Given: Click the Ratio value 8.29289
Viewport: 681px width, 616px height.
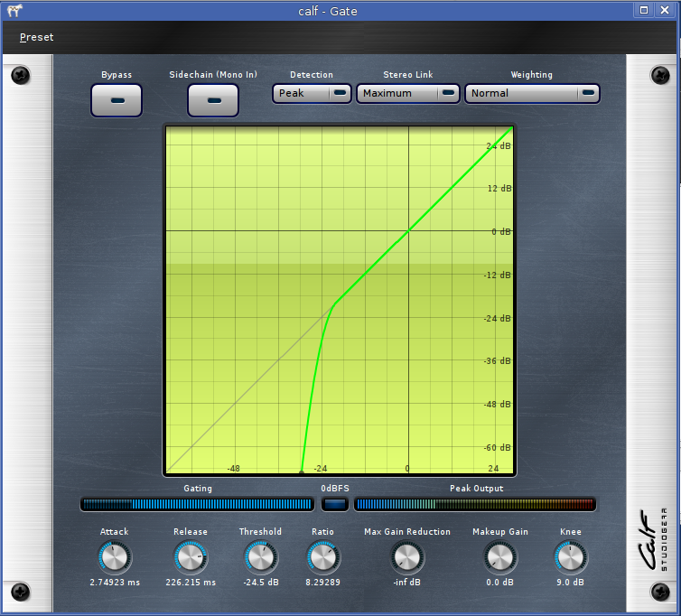Looking at the screenshot, I should coord(322,582).
